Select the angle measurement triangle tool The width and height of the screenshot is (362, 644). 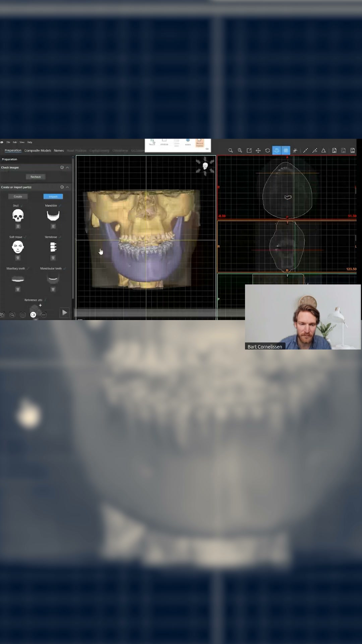coord(324,151)
